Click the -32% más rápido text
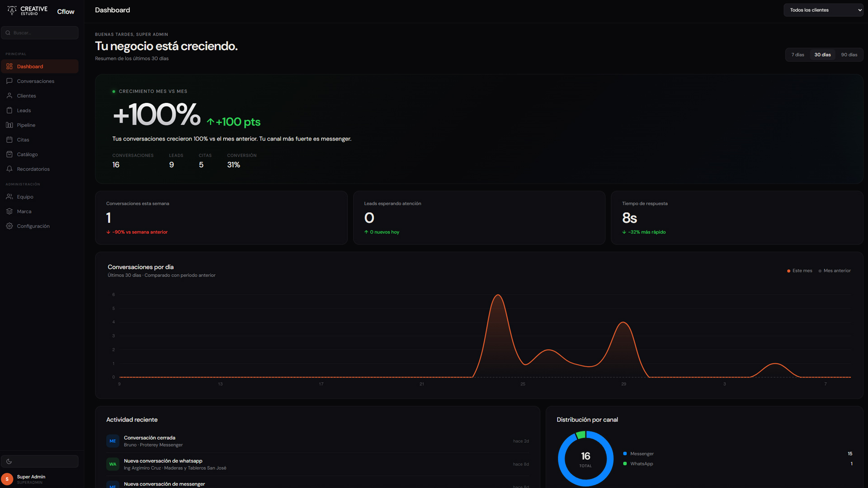This screenshot has width=868, height=488. pos(644,232)
